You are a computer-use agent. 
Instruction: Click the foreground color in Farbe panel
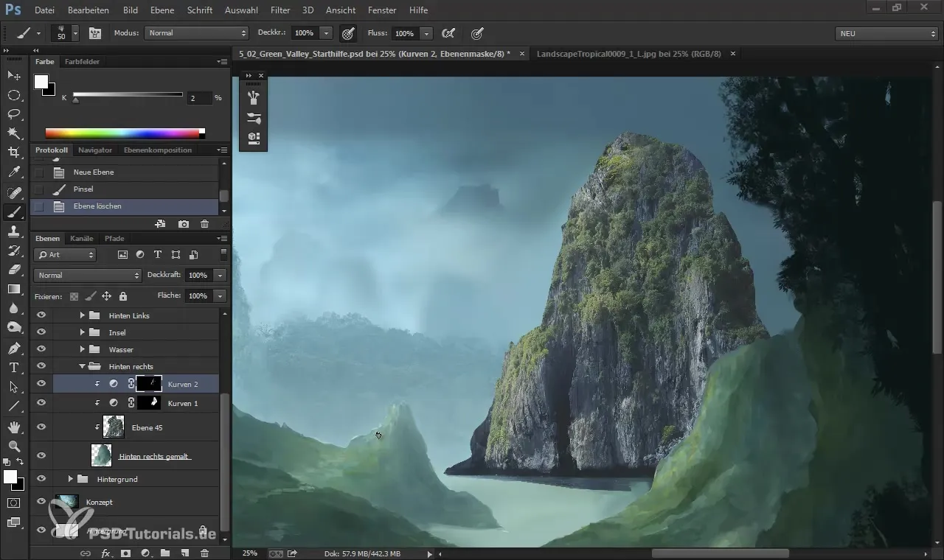click(41, 82)
